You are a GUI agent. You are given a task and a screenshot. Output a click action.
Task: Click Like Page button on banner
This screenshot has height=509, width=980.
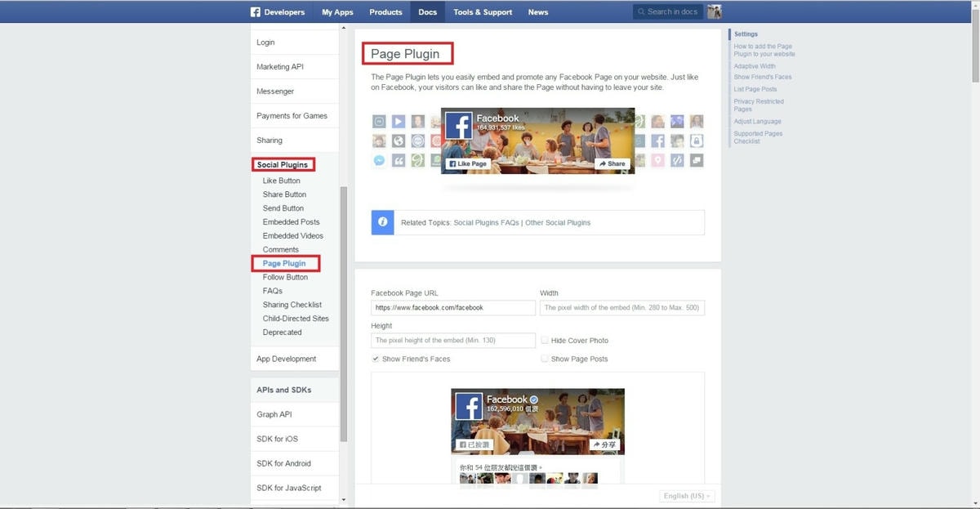point(468,163)
